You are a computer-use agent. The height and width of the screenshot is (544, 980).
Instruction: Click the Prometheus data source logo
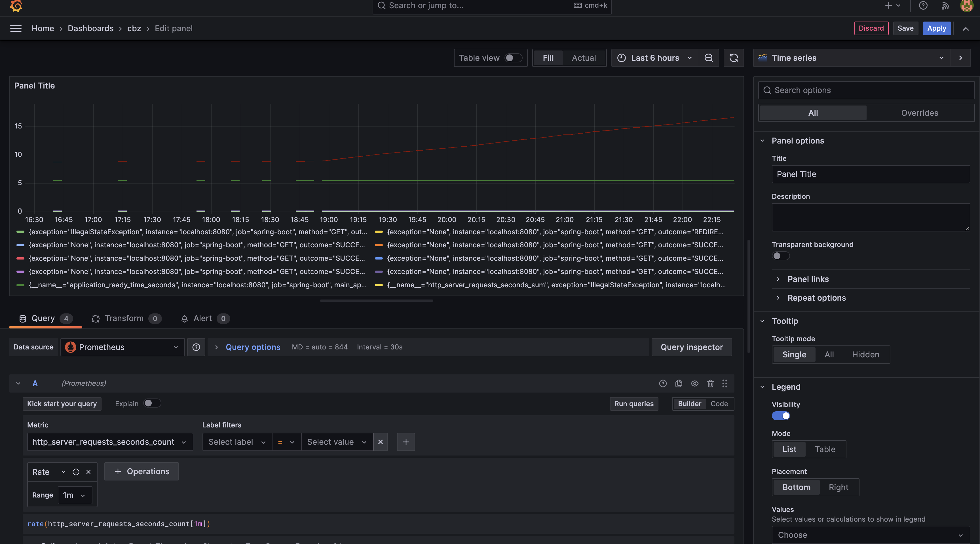point(70,347)
